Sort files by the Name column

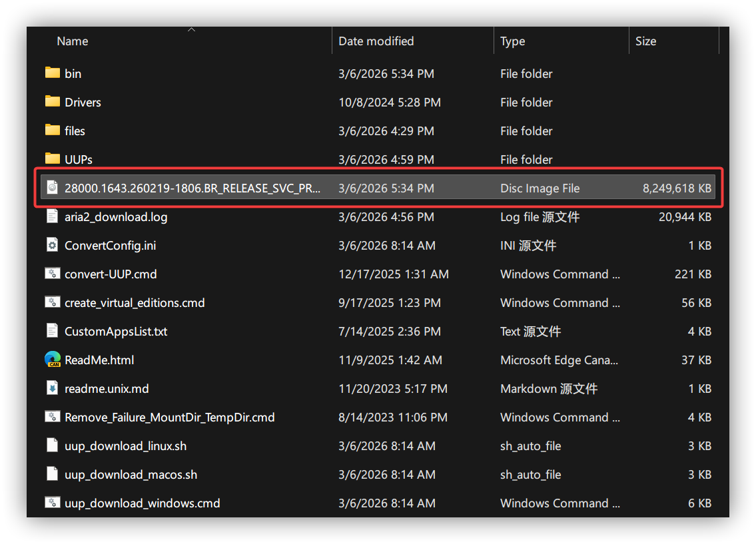click(x=73, y=41)
